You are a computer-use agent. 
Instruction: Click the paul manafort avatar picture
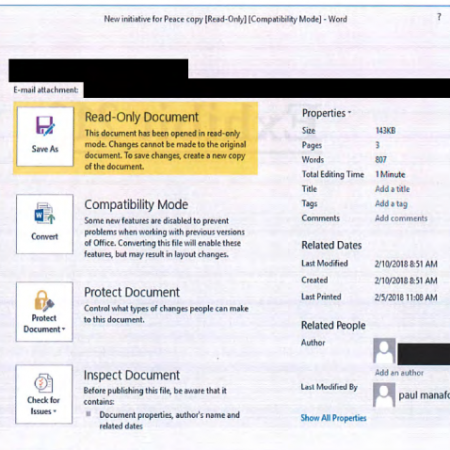tap(384, 395)
